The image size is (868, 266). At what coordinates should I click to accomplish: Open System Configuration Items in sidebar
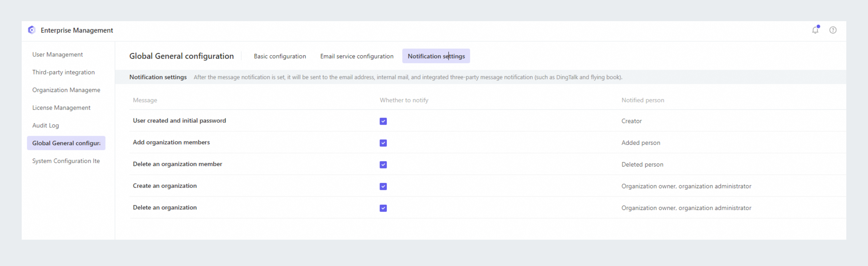click(x=66, y=161)
